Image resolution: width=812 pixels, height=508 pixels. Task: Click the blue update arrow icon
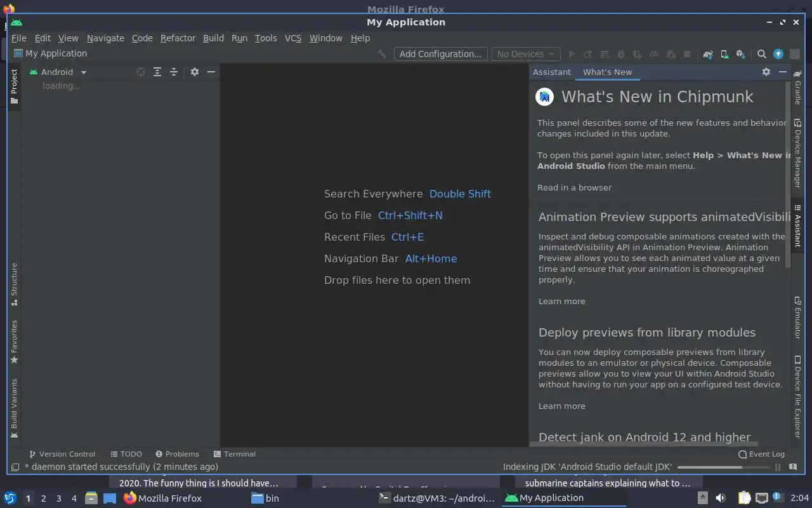coord(778,54)
